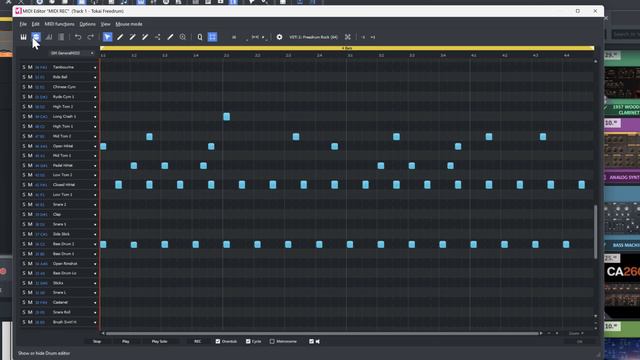The image size is (640, 360).
Task: Redo action with the redo arrow
Action: [91, 37]
